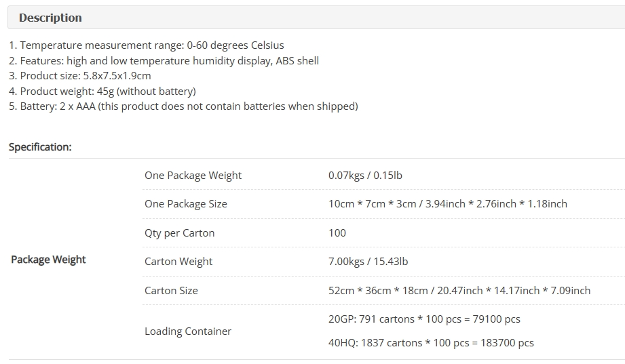The height and width of the screenshot is (364, 625).
Task: Click the ABS shell features line
Action: tap(164, 61)
